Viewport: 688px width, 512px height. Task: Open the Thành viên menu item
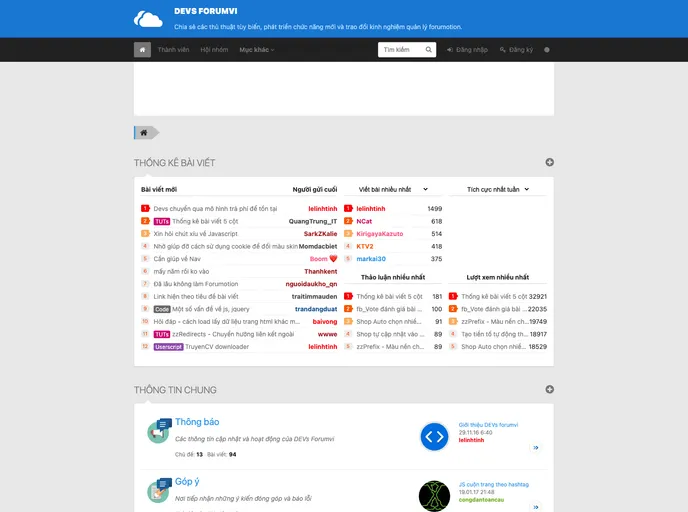pyautogui.click(x=173, y=49)
